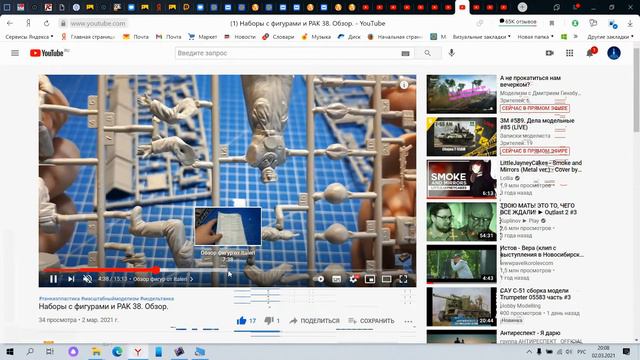Open the 'Диск' bookmark
This screenshot has width=640, height=360.
(x=349, y=37)
